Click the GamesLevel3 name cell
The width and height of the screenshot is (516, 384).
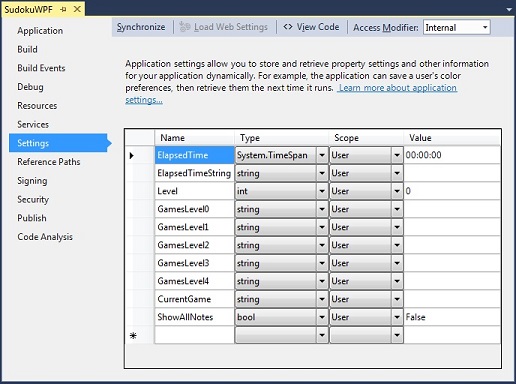(x=195, y=263)
